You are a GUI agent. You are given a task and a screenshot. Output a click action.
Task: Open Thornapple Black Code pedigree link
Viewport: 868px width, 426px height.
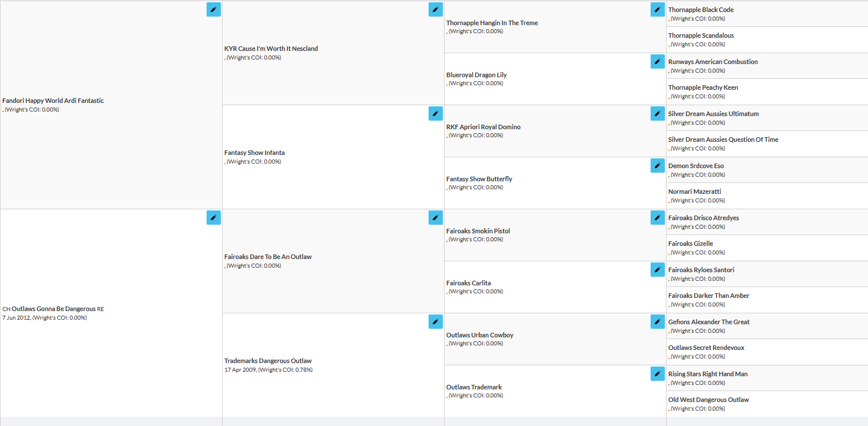701,10
